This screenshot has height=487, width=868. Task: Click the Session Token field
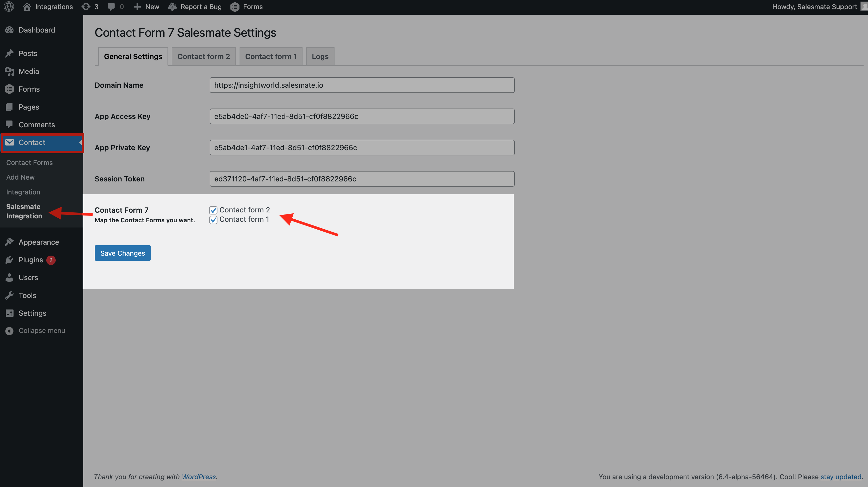pos(362,179)
